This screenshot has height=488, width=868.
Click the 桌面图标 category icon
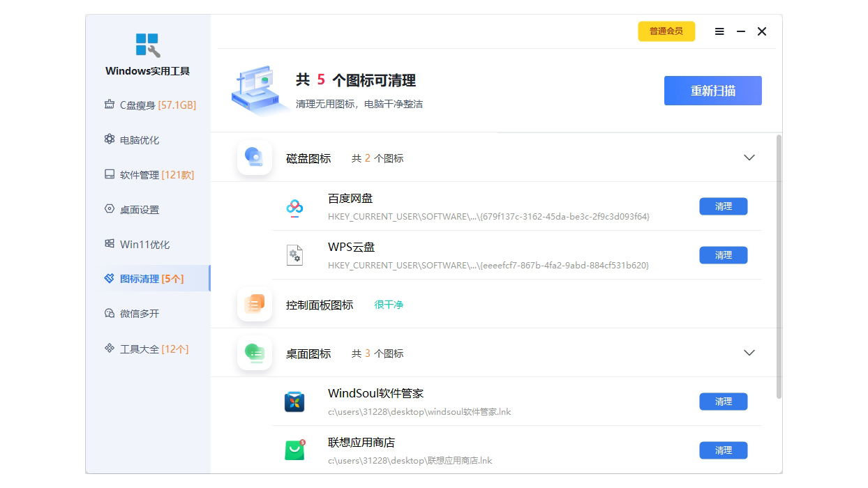(x=254, y=353)
